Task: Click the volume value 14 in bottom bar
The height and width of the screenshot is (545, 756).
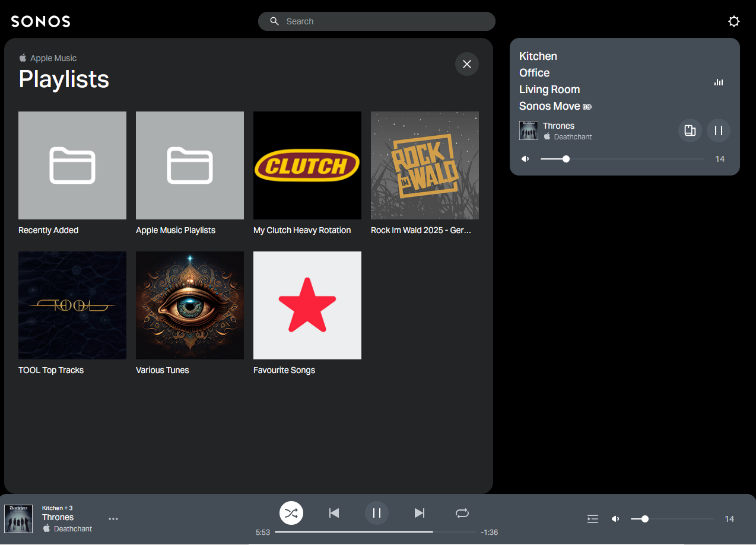Action: 729,519
